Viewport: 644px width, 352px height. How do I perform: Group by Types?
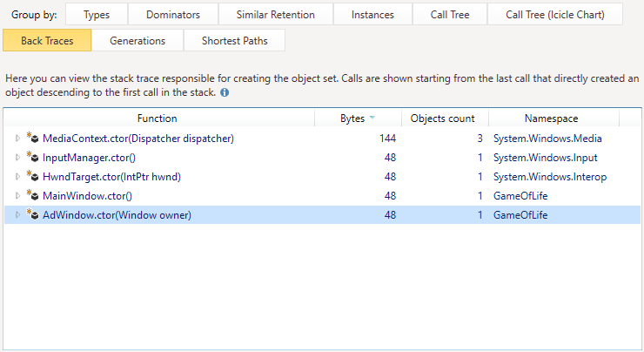tap(95, 15)
